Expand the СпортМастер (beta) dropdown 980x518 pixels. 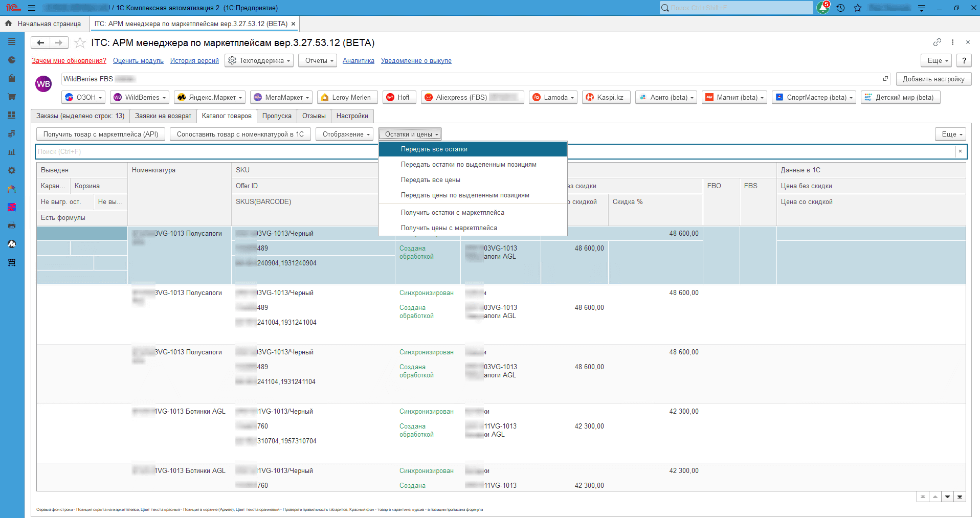814,97
